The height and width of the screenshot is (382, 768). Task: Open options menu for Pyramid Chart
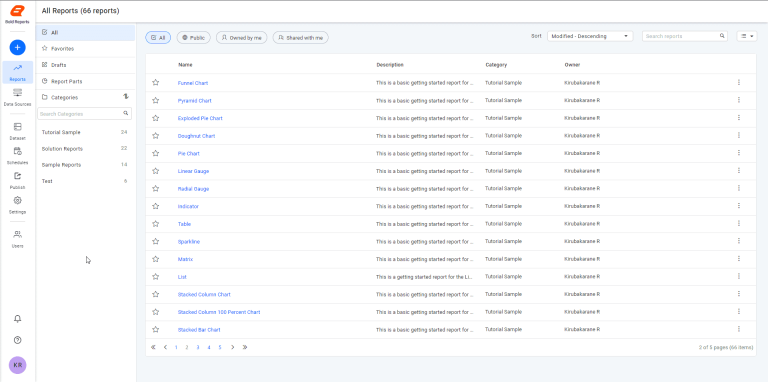pyautogui.click(x=739, y=100)
